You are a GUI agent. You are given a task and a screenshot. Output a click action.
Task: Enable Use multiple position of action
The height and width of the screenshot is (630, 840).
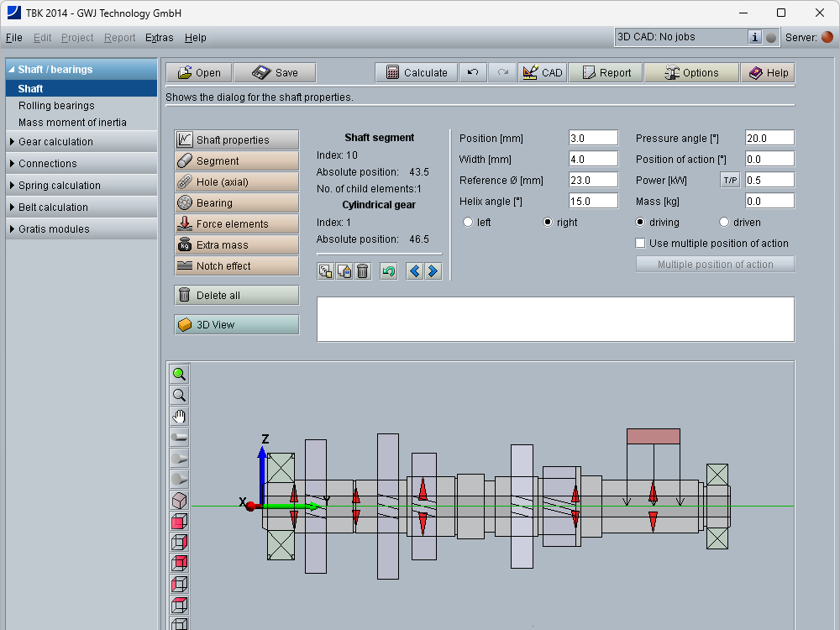(x=641, y=244)
